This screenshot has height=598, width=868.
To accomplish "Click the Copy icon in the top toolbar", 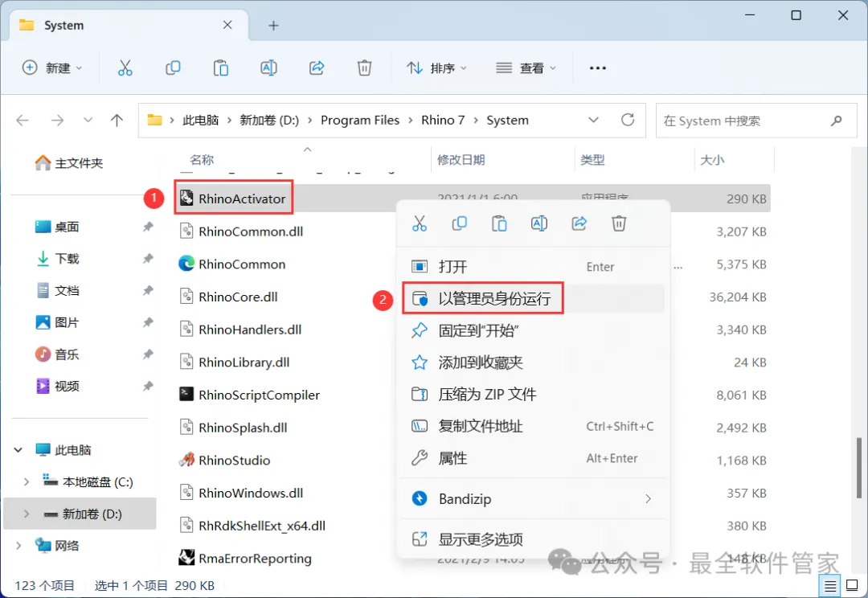I will tap(173, 68).
